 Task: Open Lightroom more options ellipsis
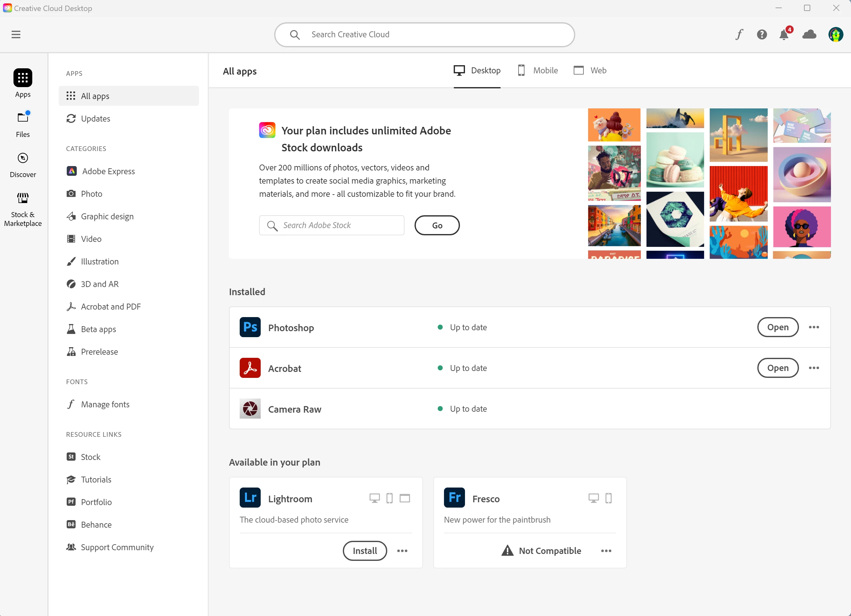pyautogui.click(x=402, y=551)
